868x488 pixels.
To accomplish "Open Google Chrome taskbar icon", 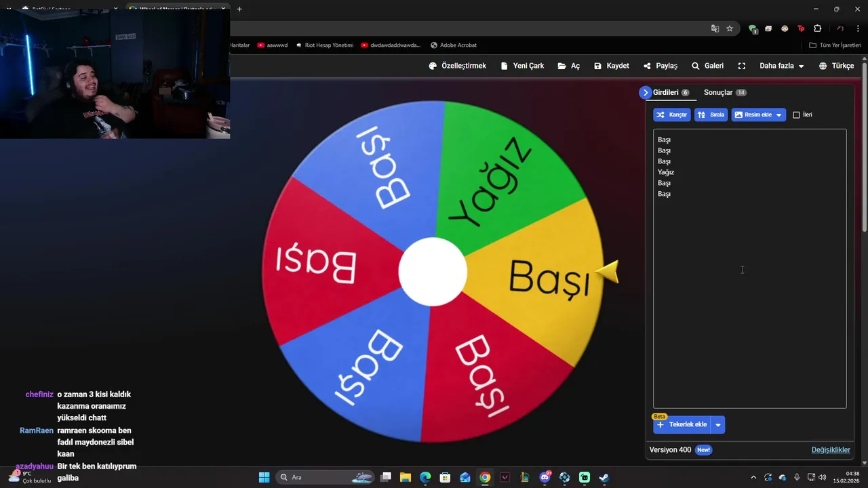I will pos(485,477).
